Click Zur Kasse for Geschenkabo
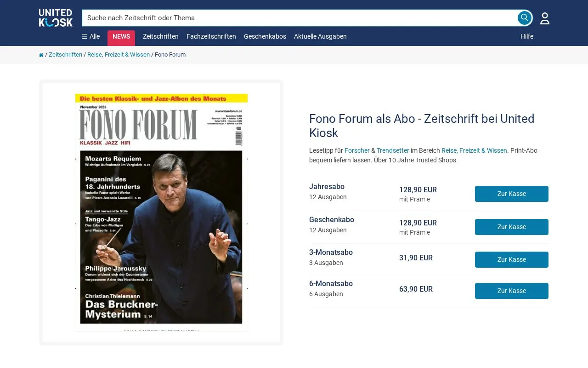This screenshot has height=368, width=588. click(512, 227)
